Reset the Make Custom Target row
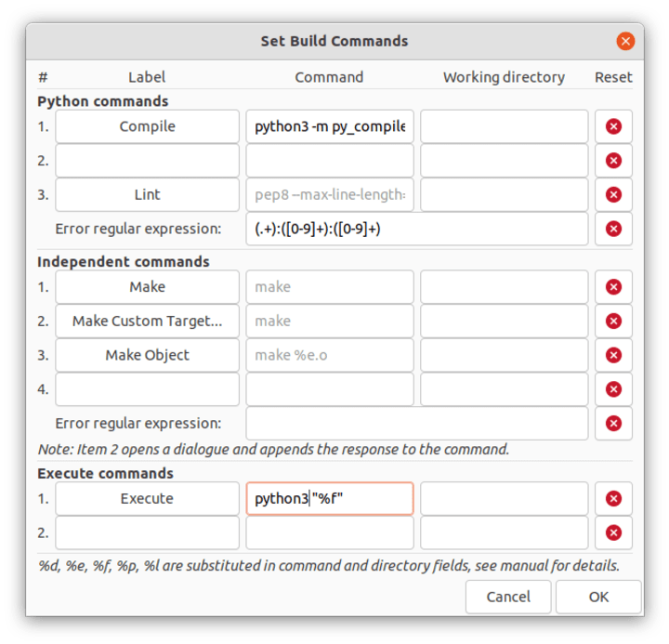Screen dimensions: 669x644 pyautogui.click(x=613, y=321)
